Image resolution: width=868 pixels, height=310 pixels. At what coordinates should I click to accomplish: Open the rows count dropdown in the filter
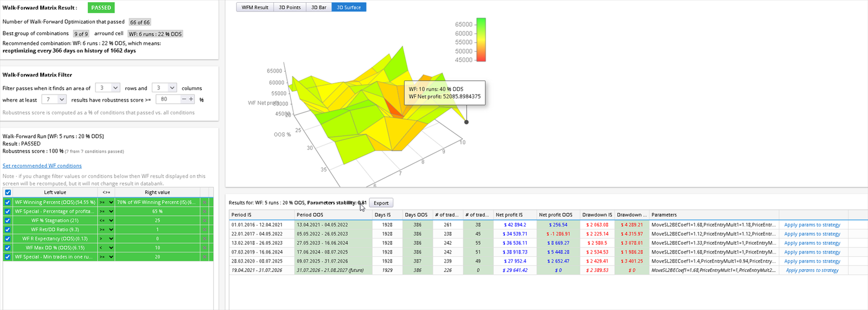pyautogui.click(x=107, y=88)
